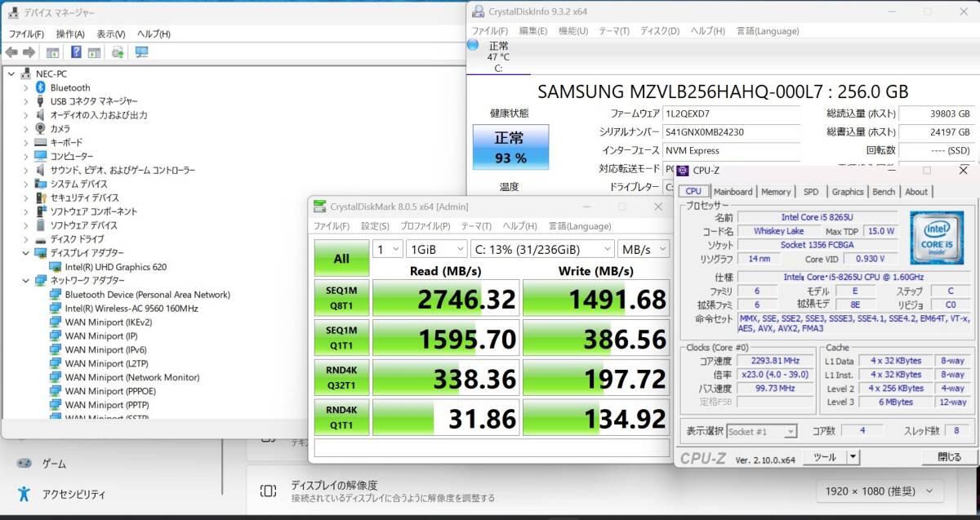Open プロファイル(P) menu in CrystalDiskMark

click(425, 226)
